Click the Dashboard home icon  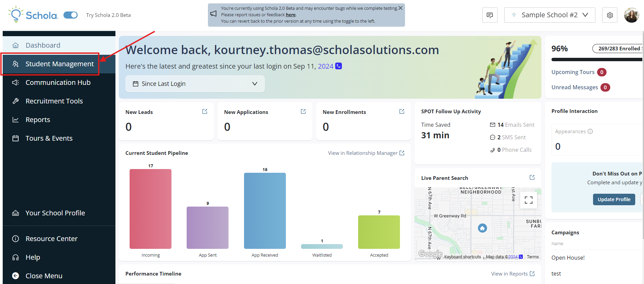[x=16, y=45]
